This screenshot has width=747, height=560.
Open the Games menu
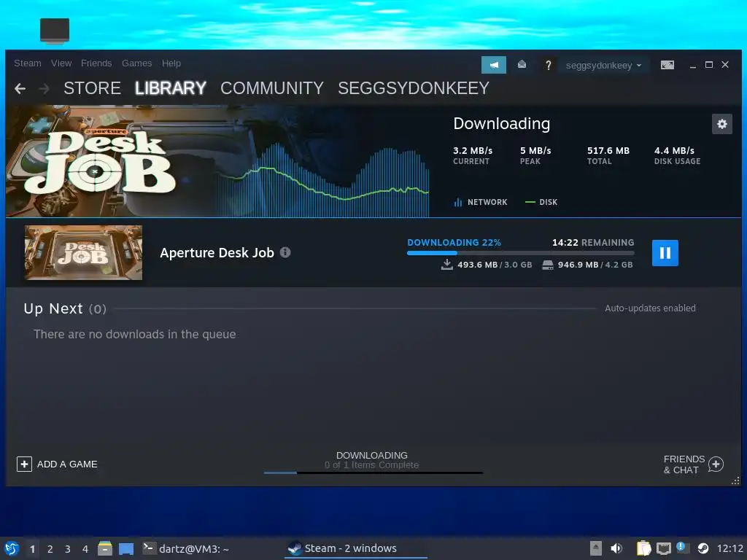[136, 63]
